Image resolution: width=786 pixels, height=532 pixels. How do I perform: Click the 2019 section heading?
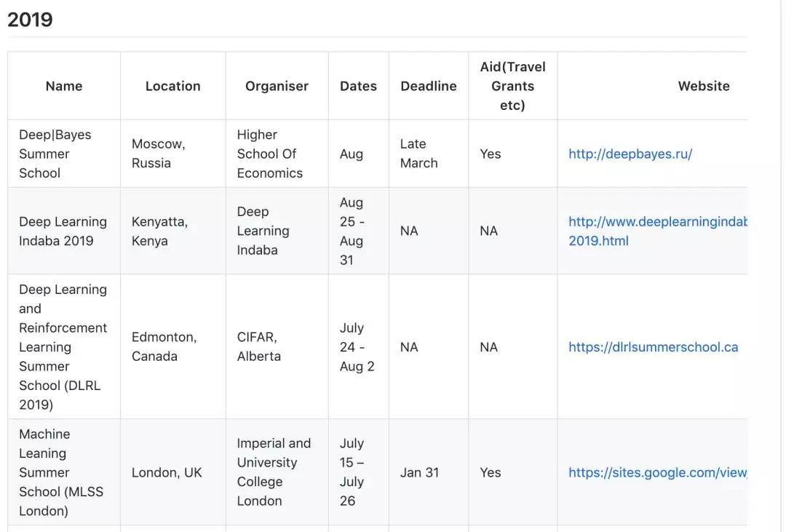pyautogui.click(x=31, y=20)
